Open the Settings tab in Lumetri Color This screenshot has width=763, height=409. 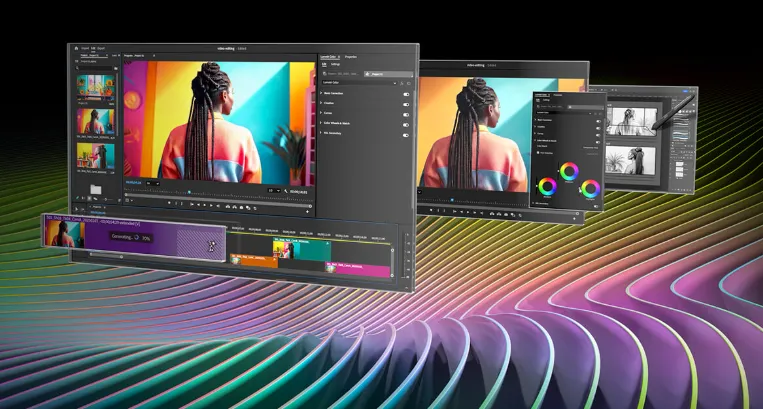coord(335,63)
